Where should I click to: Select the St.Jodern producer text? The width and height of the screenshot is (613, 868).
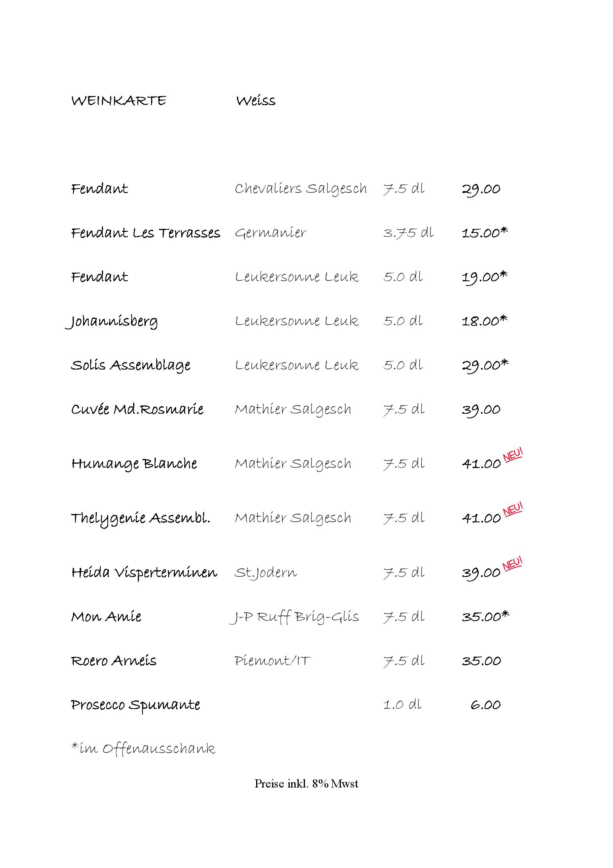[266, 573]
